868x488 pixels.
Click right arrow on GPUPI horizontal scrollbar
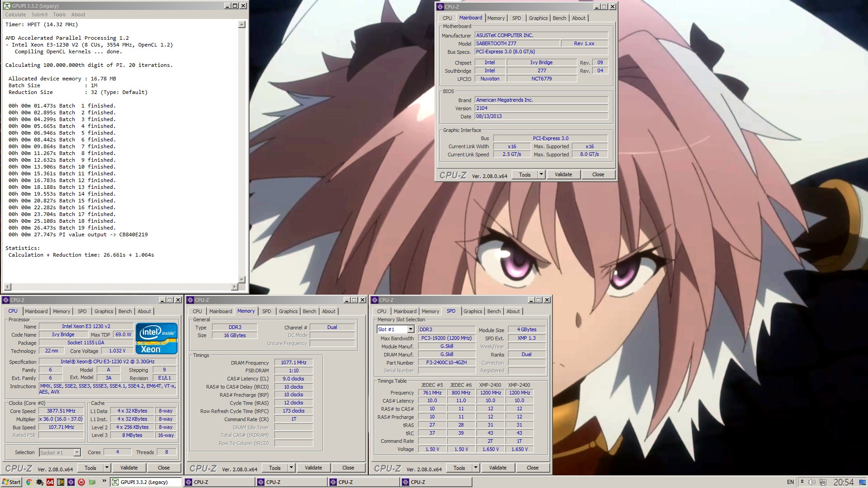coord(234,287)
